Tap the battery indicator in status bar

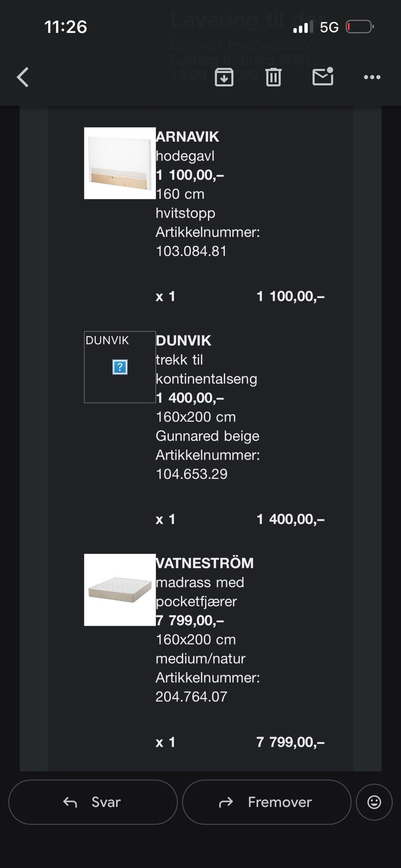click(x=360, y=27)
